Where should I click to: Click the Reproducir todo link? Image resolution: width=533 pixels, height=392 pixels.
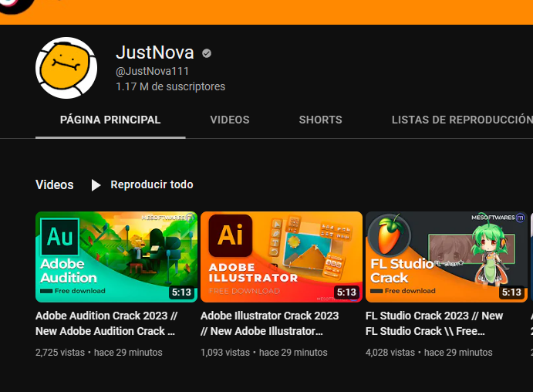tap(152, 184)
